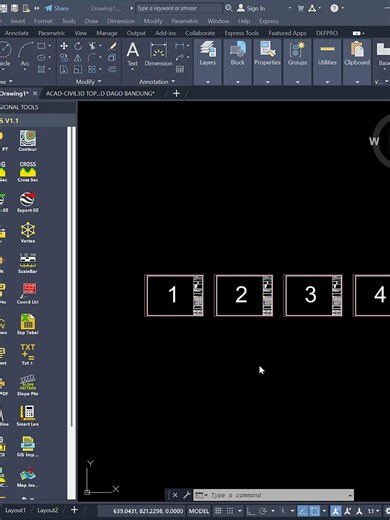This screenshot has width=390, height=520.
Task: Launch the Cross Sec tool
Action: [x=28, y=171]
